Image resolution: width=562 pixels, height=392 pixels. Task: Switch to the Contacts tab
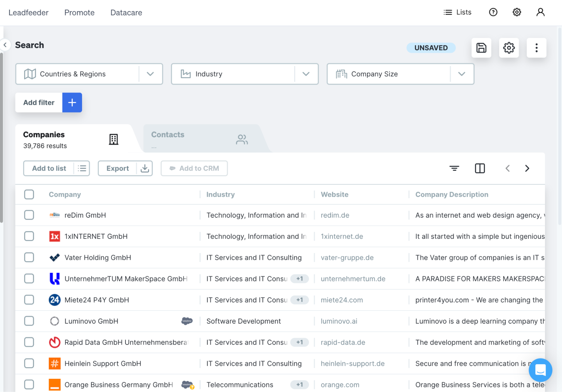pyautogui.click(x=168, y=134)
